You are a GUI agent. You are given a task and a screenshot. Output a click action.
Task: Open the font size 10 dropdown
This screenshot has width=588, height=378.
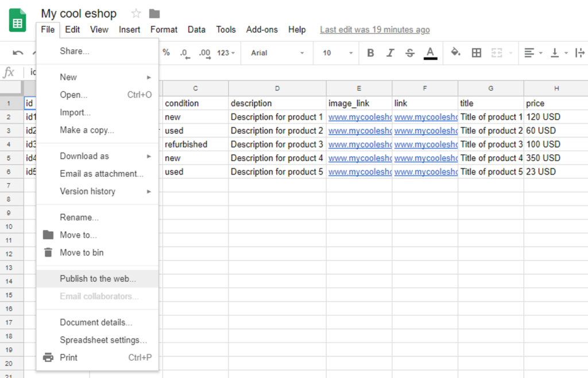point(338,53)
